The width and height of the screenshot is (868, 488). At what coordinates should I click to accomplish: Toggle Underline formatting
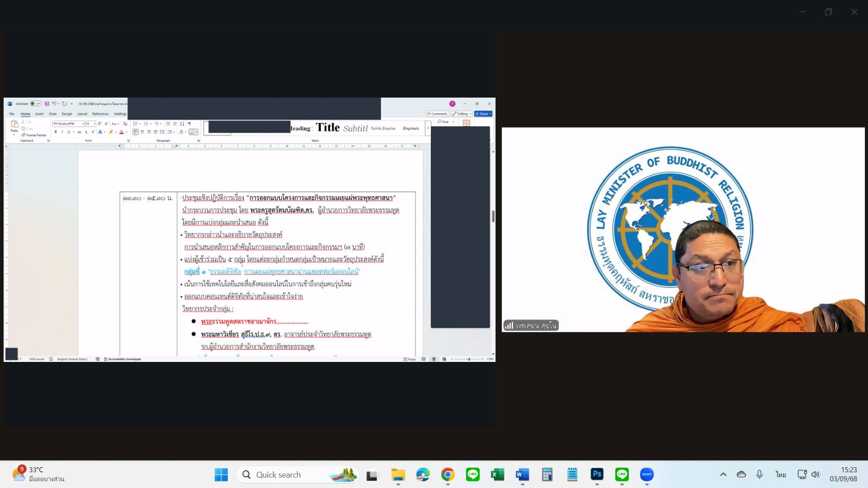(69, 132)
